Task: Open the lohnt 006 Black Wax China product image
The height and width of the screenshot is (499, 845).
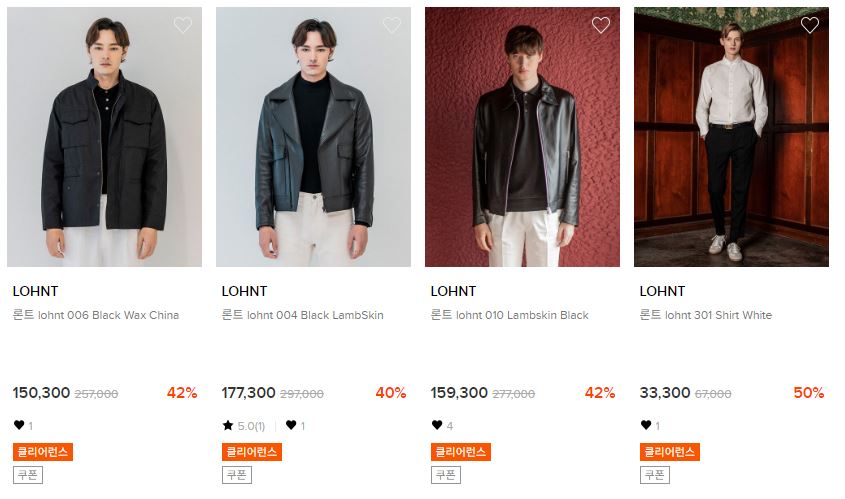Action: coord(105,137)
